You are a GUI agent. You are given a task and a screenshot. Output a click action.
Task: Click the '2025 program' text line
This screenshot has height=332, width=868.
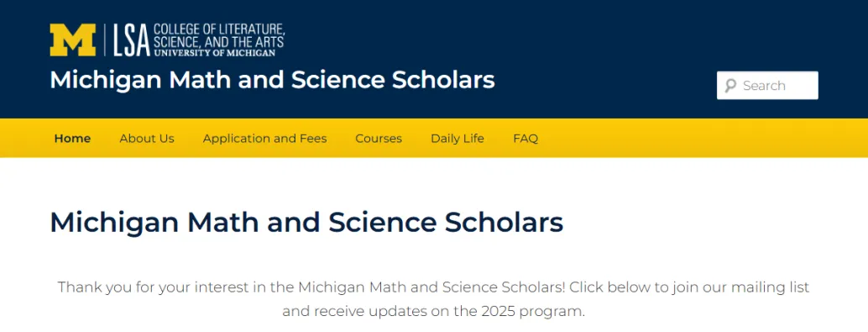(433, 311)
